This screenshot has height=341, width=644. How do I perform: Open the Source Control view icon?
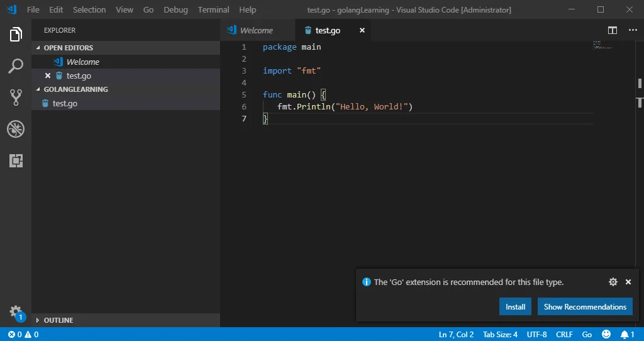point(16,98)
